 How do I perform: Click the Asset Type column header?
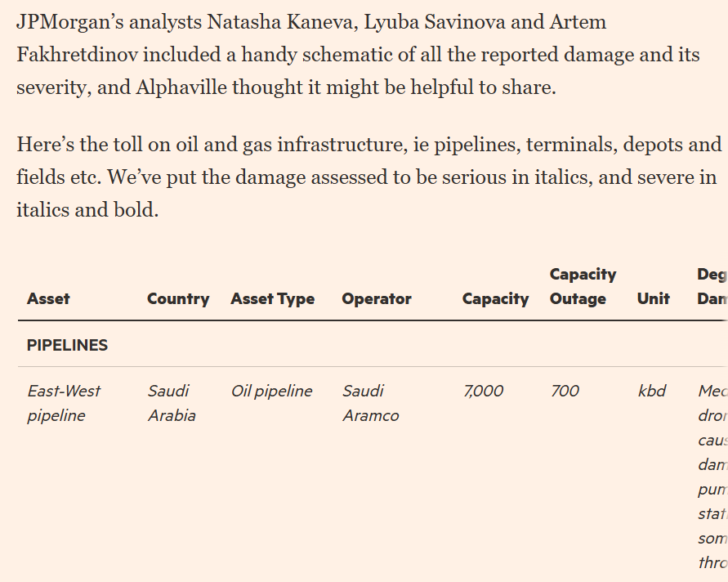(x=272, y=299)
